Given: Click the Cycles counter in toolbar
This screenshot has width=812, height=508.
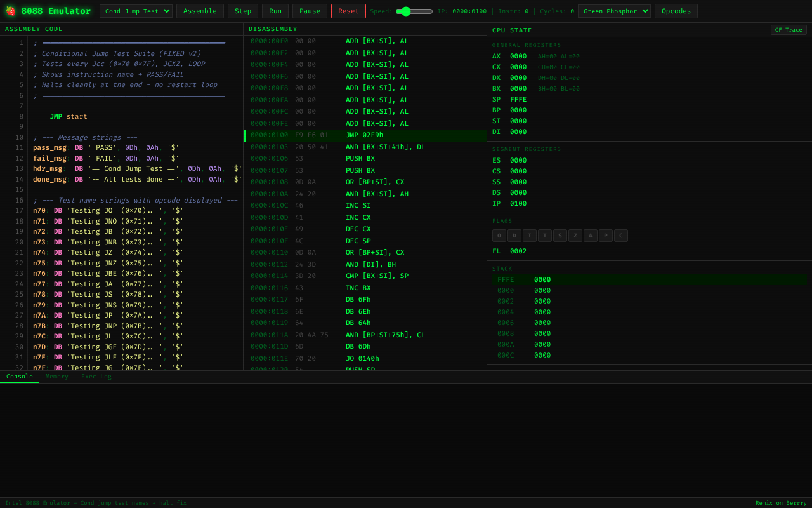Looking at the screenshot, I should point(557,11).
